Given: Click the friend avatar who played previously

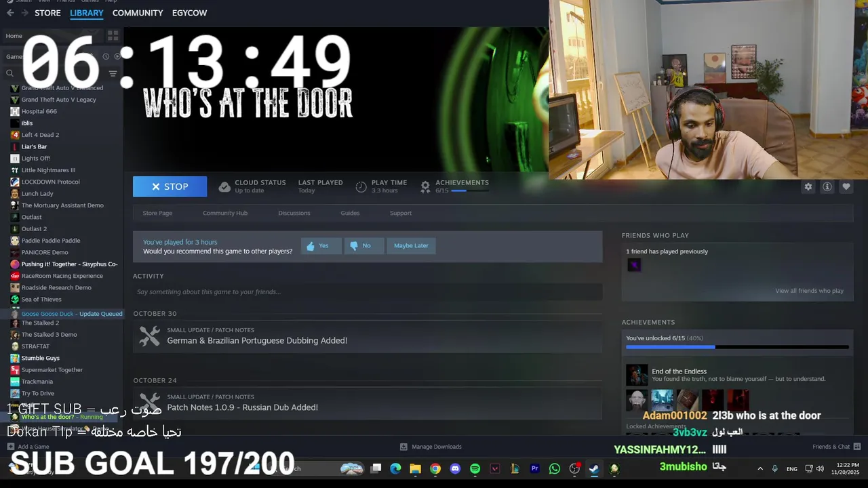Looking at the screenshot, I should pos(634,265).
